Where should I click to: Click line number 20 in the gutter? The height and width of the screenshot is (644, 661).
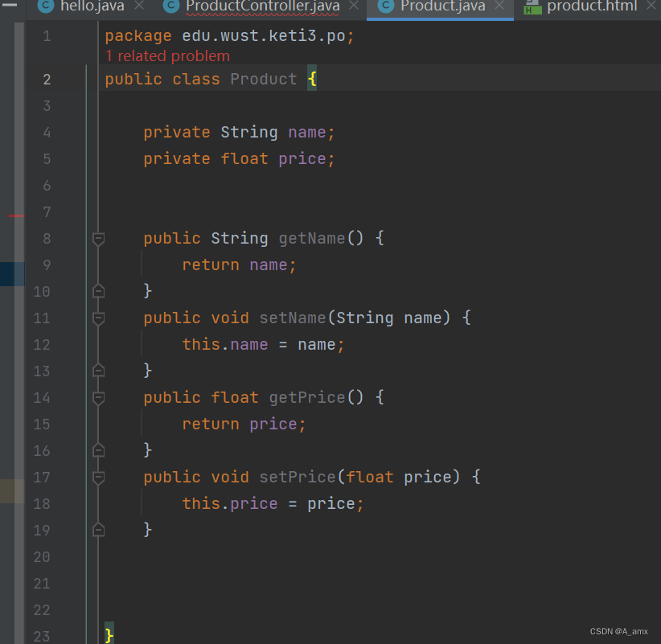(x=42, y=557)
